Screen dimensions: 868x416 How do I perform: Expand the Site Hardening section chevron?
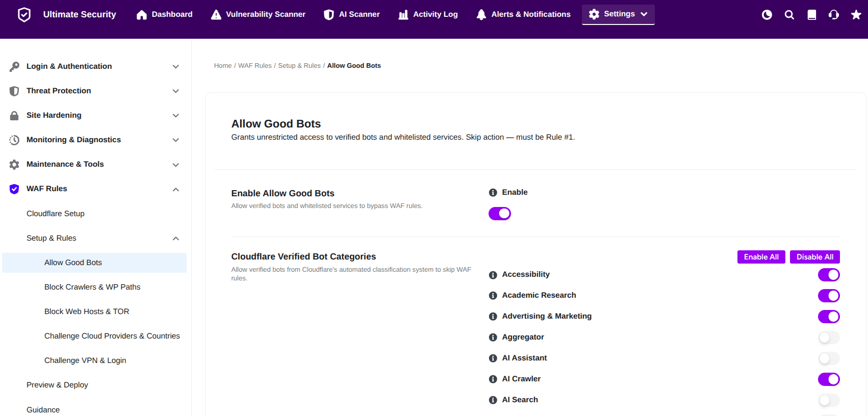click(176, 116)
